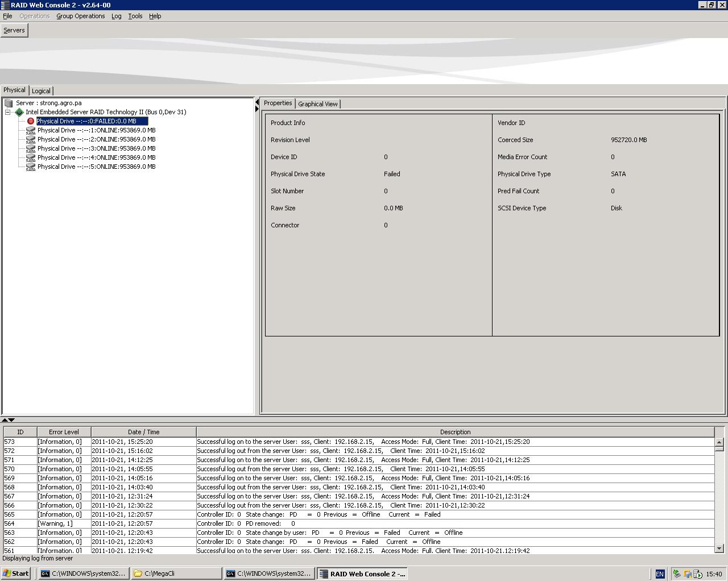Click the Servers toolbar button
Viewport: 728px width, 582px height.
coord(14,30)
